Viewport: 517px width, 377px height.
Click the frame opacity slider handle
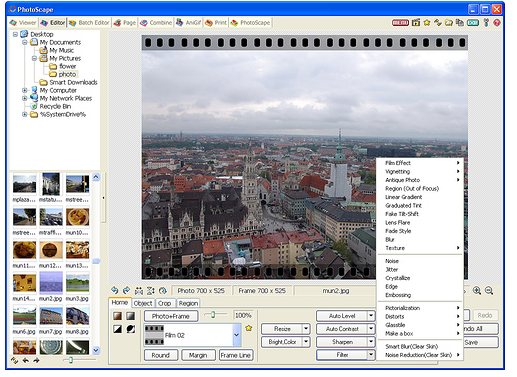point(213,314)
